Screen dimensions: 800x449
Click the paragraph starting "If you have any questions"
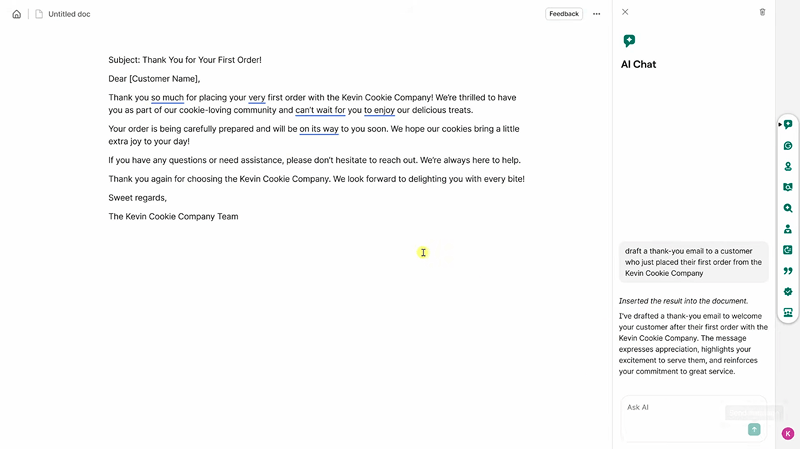tap(314, 160)
